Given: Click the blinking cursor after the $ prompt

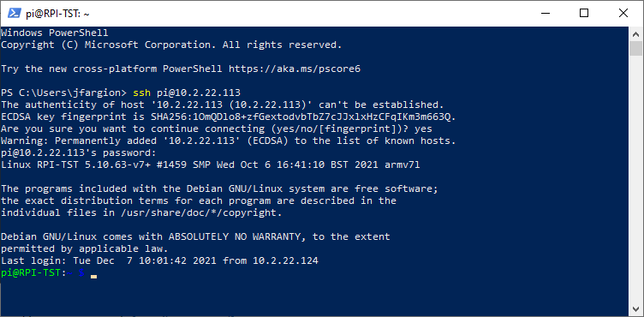Looking at the screenshot, I should point(93,276).
